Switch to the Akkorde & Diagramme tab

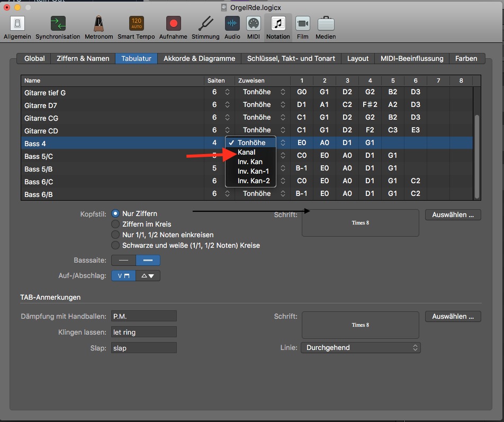pyautogui.click(x=199, y=59)
